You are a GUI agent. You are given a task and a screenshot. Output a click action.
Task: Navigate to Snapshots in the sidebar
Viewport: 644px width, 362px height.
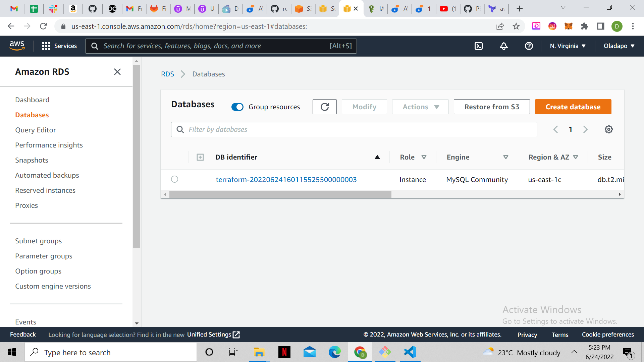(x=32, y=160)
